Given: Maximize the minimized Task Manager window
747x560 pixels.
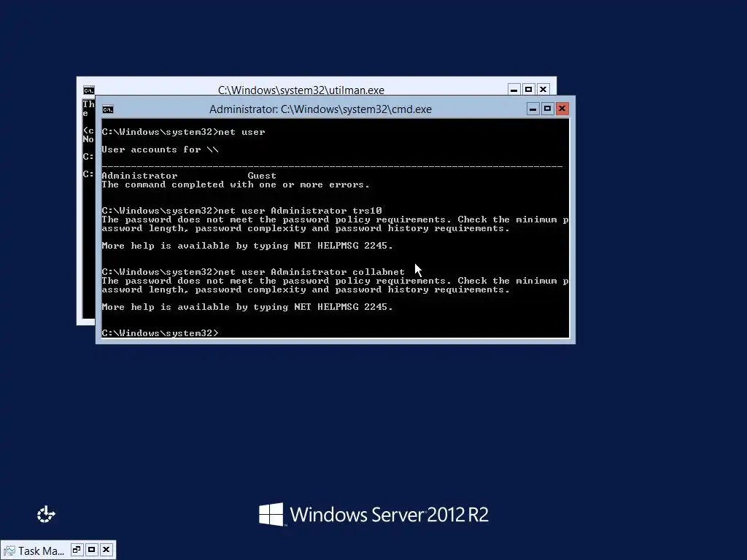Looking at the screenshot, I should [91, 550].
